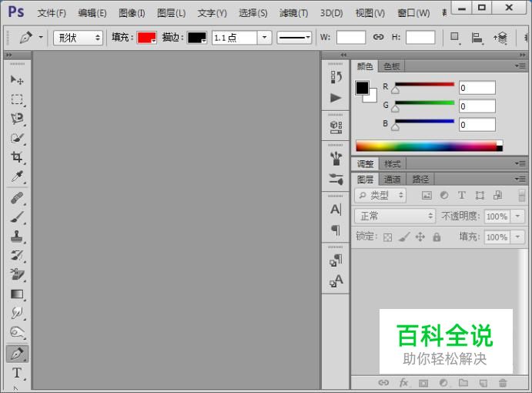Select the Eyedropper tool
Viewport: 532px width, 393px height.
pos(17,176)
